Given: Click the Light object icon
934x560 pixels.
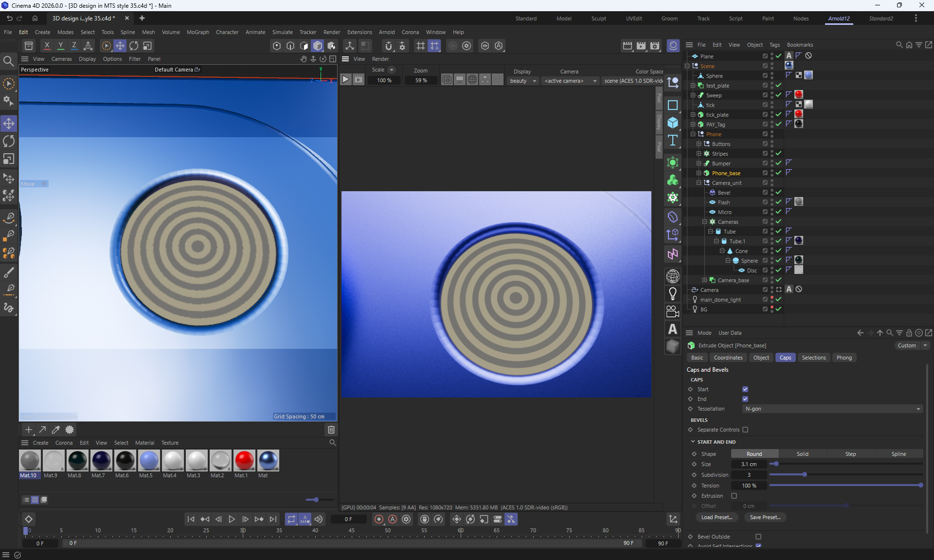Looking at the screenshot, I should [673, 293].
